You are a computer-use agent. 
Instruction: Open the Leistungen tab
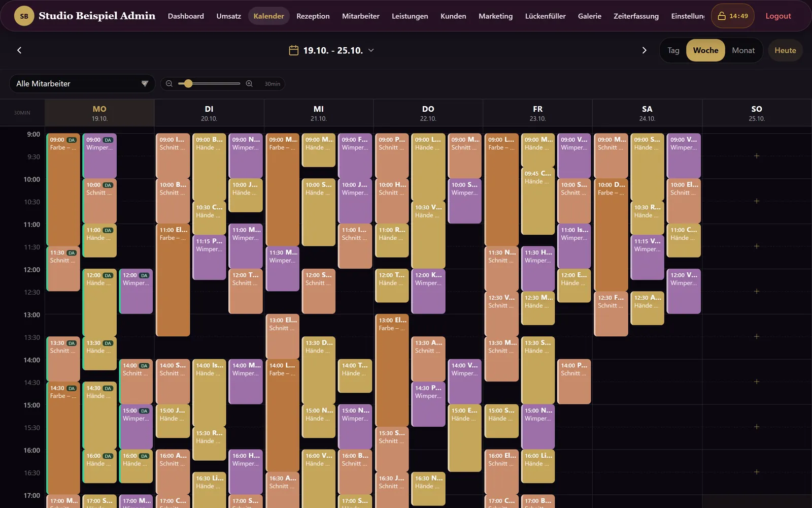pyautogui.click(x=410, y=16)
